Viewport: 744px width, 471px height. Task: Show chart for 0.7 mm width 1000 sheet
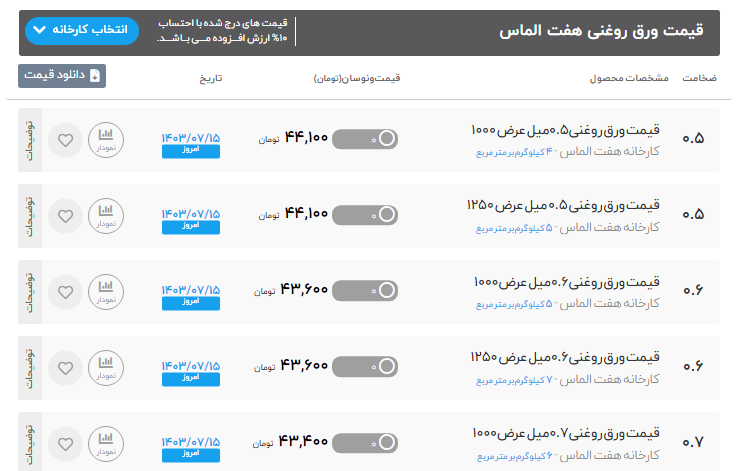click(106, 442)
